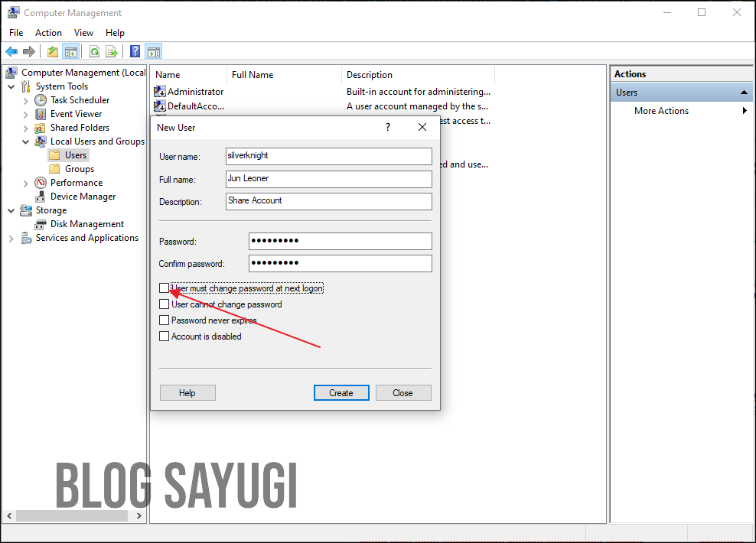This screenshot has width=756, height=543.
Task: Click the Services and Applications icon
Action: (x=26, y=238)
